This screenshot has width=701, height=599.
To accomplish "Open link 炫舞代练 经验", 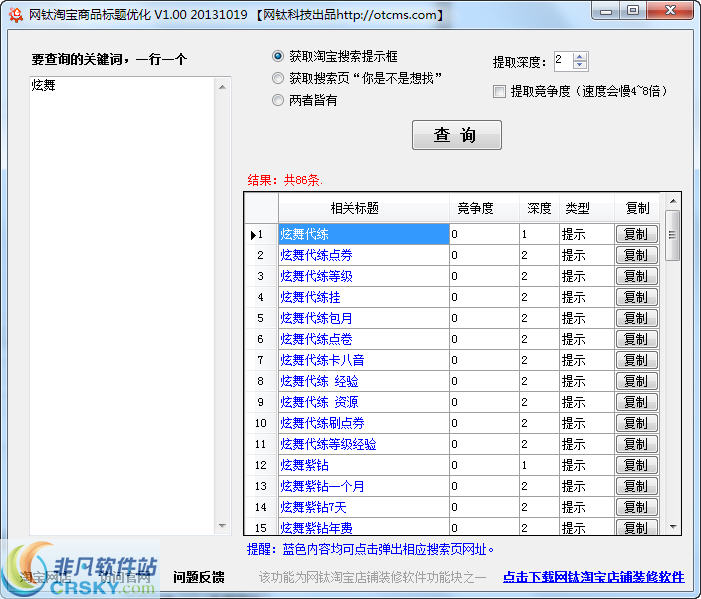I will click(x=319, y=381).
